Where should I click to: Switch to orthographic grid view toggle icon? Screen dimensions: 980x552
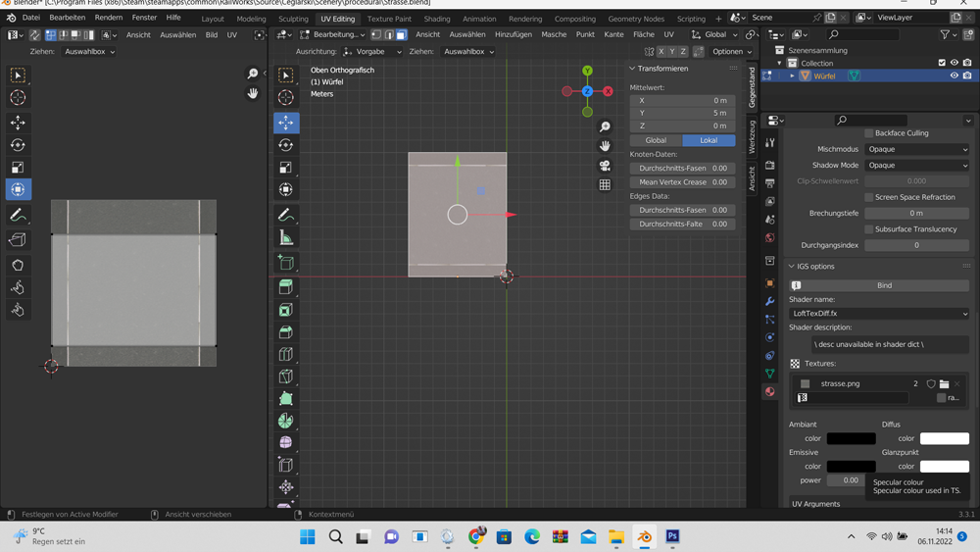[x=605, y=185]
